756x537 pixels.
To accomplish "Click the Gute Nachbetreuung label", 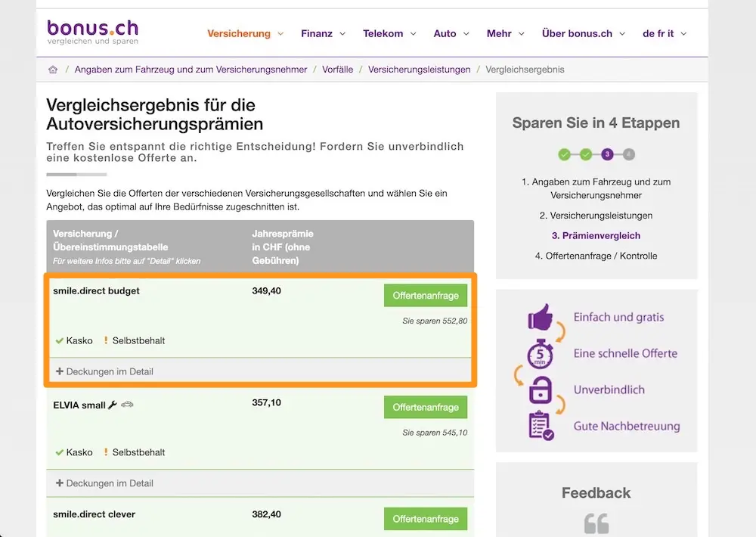I will tap(627, 426).
